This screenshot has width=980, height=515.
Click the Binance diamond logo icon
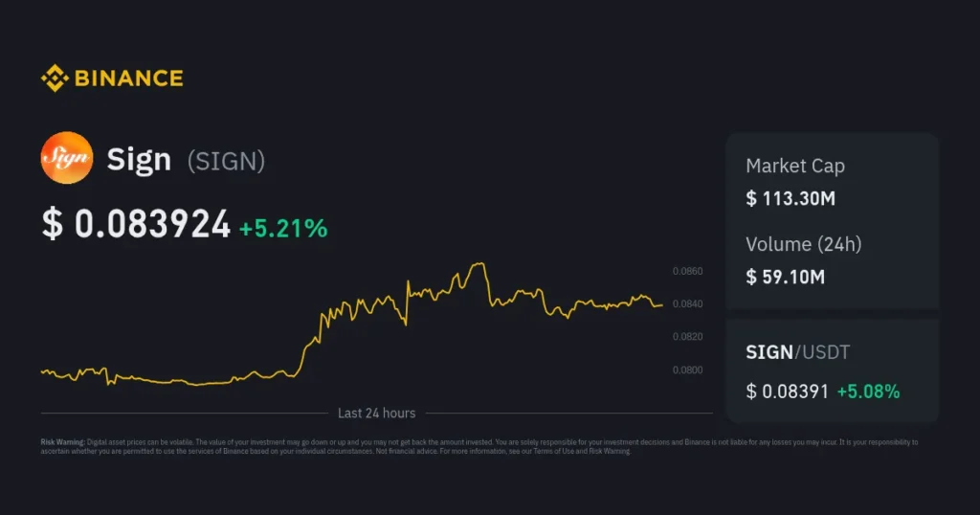(x=54, y=78)
